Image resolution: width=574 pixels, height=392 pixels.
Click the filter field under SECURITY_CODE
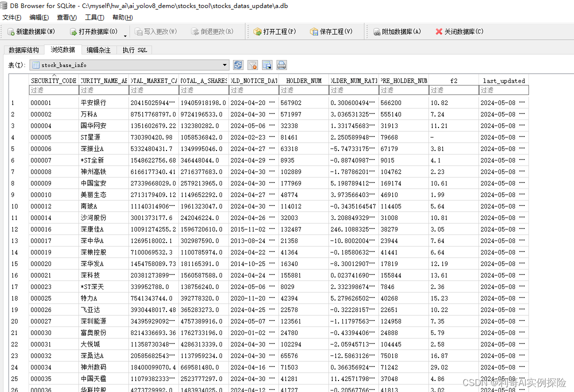point(54,90)
